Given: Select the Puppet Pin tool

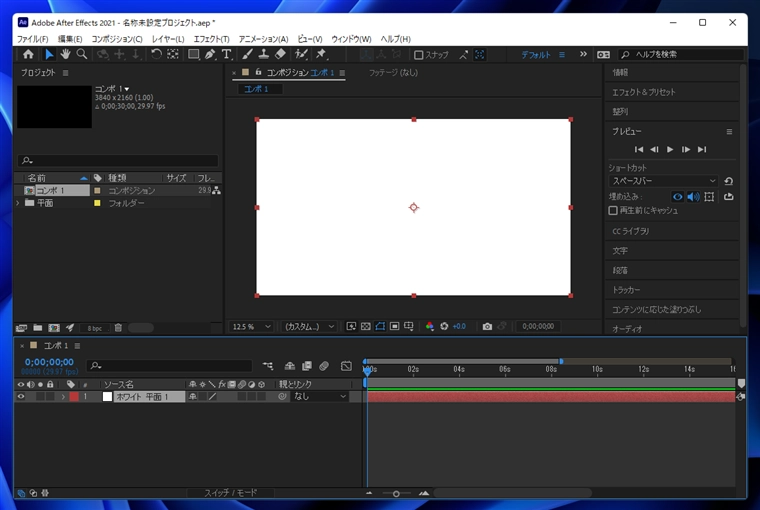Looking at the screenshot, I should coord(320,54).
